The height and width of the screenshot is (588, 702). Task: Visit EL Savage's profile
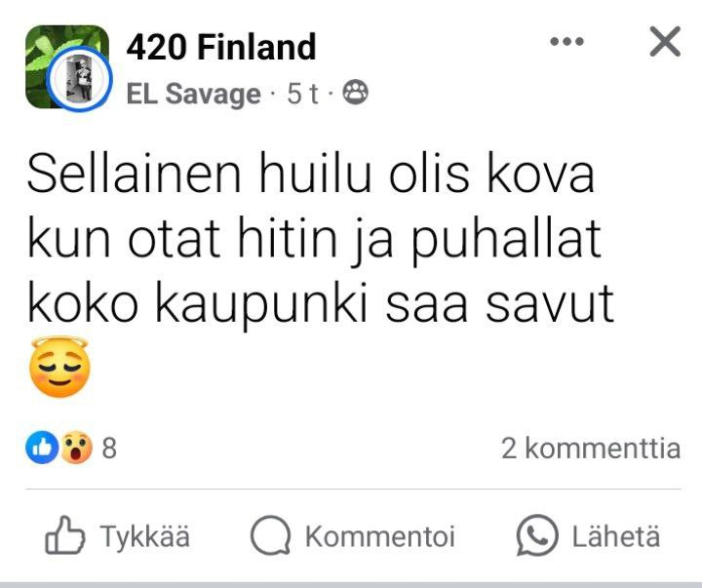point(193,94)
